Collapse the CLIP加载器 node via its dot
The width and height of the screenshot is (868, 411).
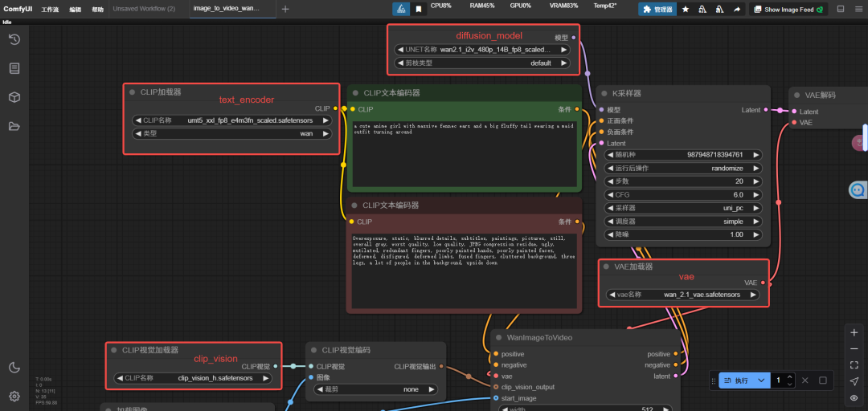tap(133, 92)
